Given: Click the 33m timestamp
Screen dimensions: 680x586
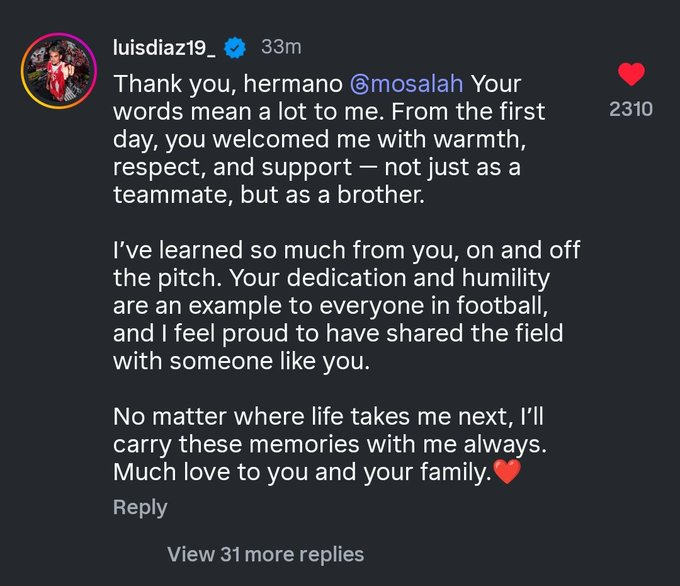Looking at the screenshot, I should pyautogui.click(x=281, y=47).
